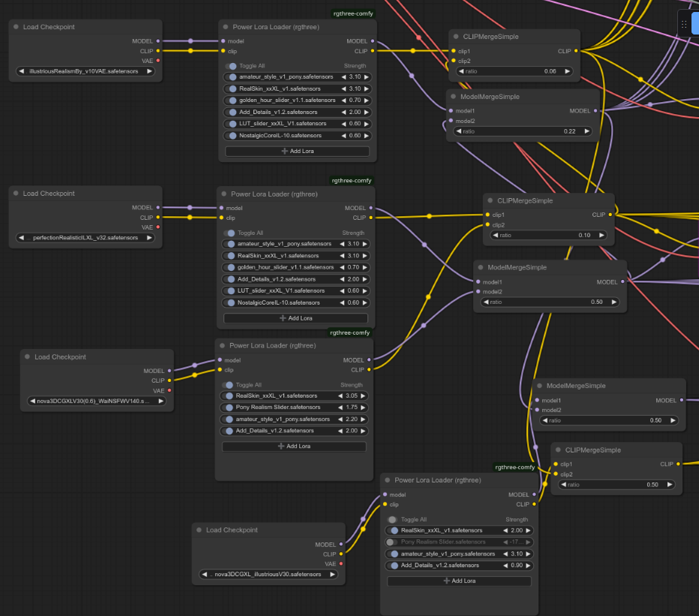Click the ModelMergeSimple ratio value 0.22
Image resolution: width=699 pixels, height=616 pixels.
[x=569, y=131]
